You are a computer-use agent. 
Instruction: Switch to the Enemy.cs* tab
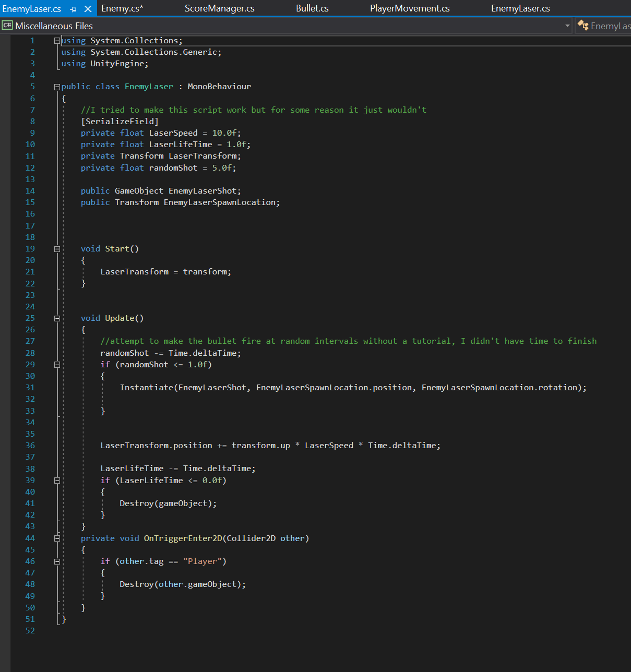pyautogui.click(x=122, y=8)
